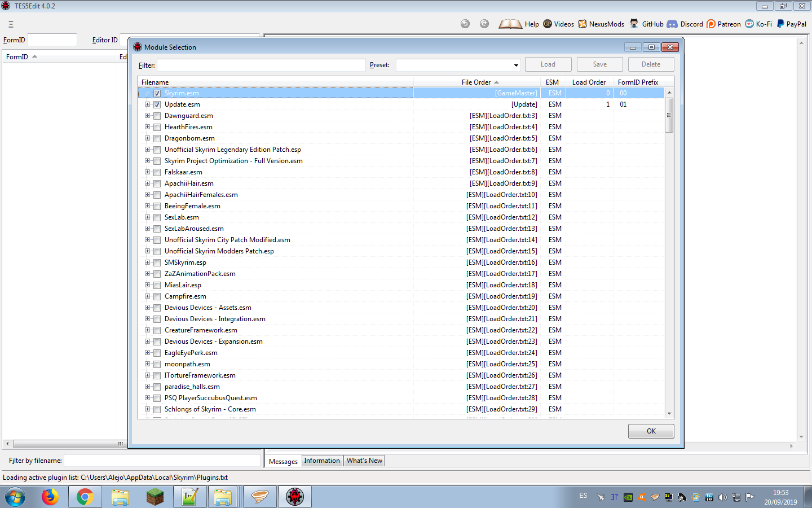Check the Dawnguard.esm checkbox
This screenshot has height=508, width=812.
[157, 116]
